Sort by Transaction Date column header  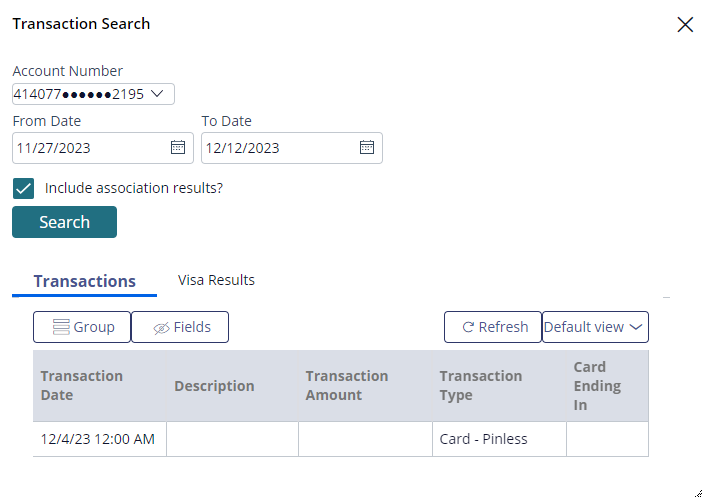click(x=99, y=386)
